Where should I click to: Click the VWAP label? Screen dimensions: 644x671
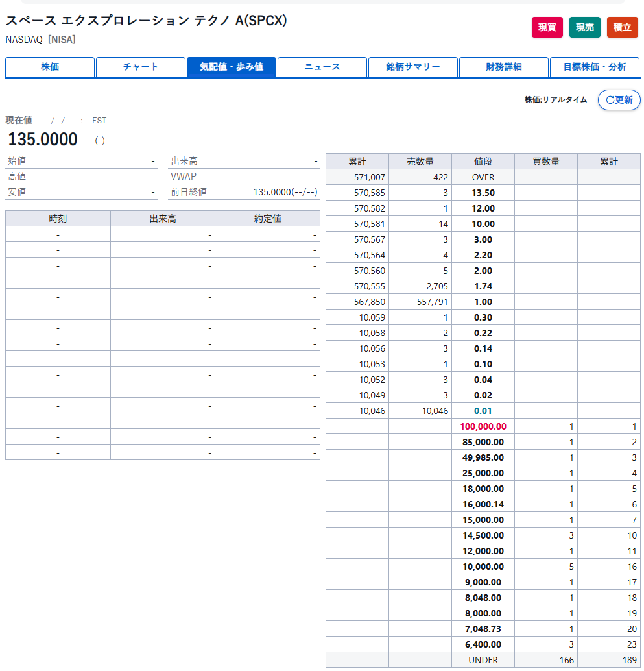click(184, 177)
